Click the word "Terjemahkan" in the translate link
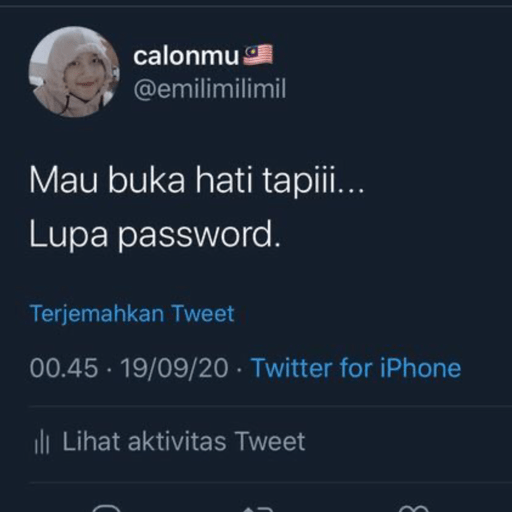 (97, 314)
